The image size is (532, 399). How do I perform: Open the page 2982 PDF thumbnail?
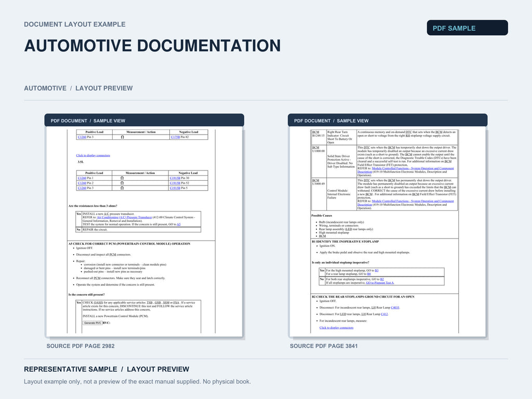pos(144,232)
